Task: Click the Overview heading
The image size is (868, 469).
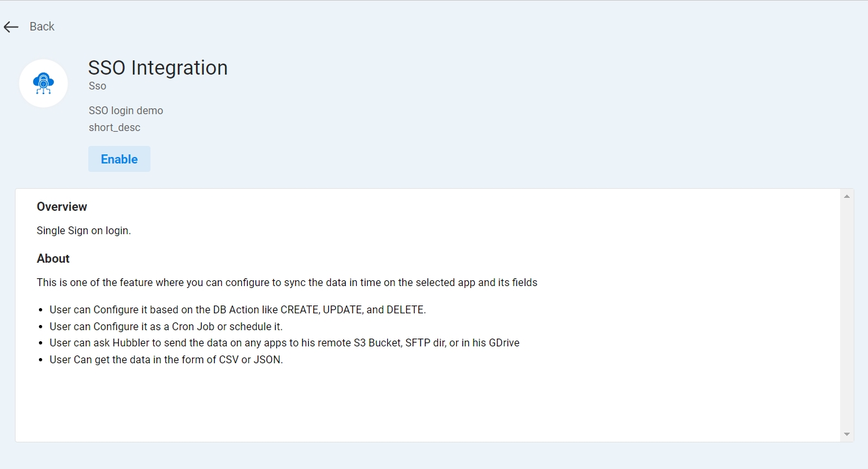Action: (x=62, y=206)
